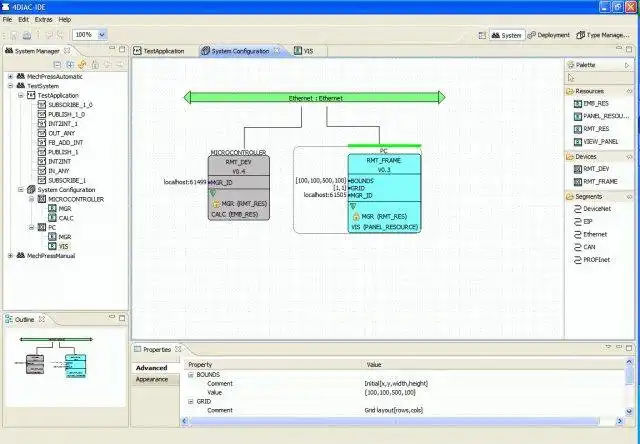Open the Edit menu
The width and height of the screenshot is (640, 444).
(x=23, y=19)
